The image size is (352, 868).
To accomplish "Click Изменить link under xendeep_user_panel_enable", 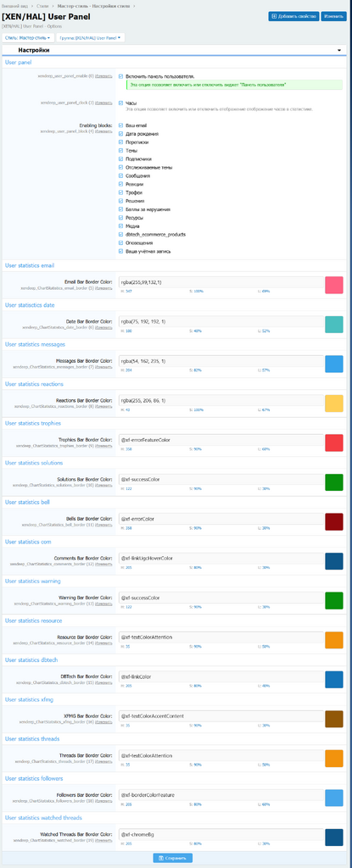I will click(103, 76).
